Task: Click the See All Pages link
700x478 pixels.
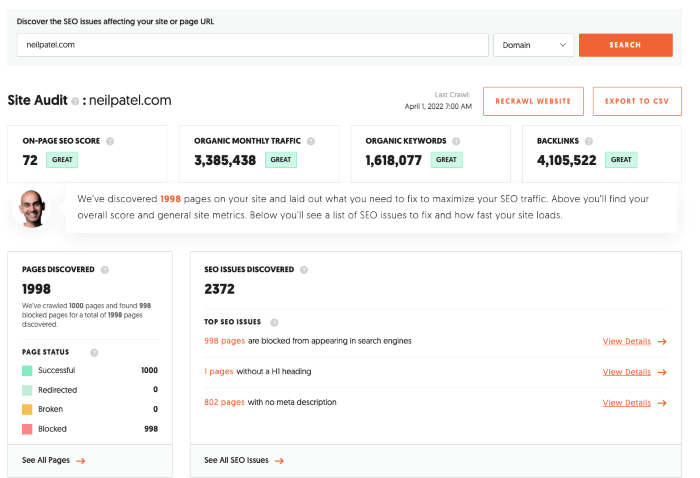Action: (46, 460)
